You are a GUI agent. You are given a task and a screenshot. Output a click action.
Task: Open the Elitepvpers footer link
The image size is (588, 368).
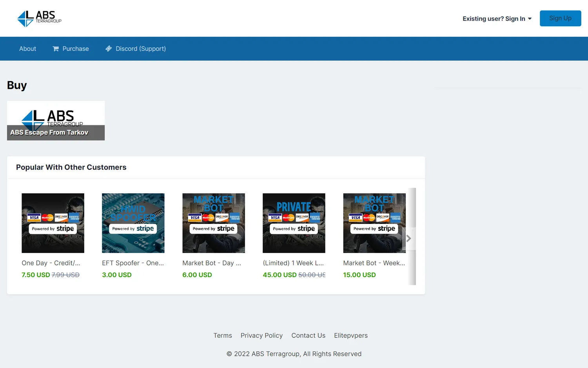[x=351, y=336]
